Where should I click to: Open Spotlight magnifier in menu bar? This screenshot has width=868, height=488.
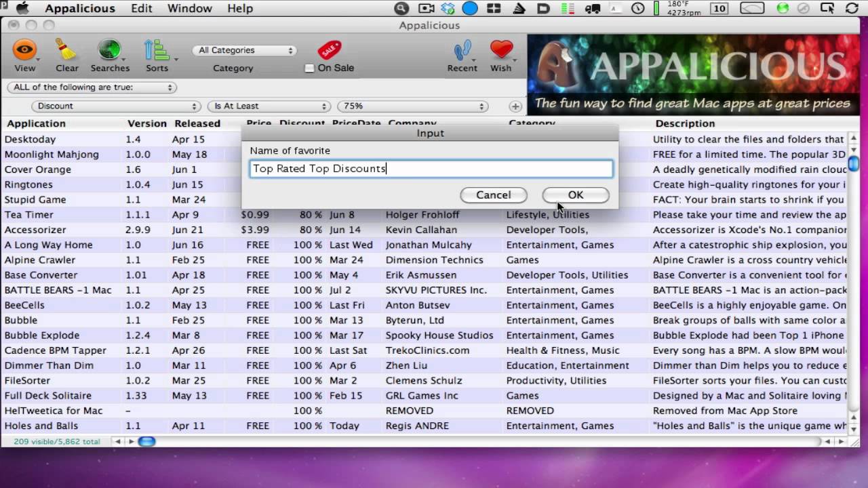point(401,8)
